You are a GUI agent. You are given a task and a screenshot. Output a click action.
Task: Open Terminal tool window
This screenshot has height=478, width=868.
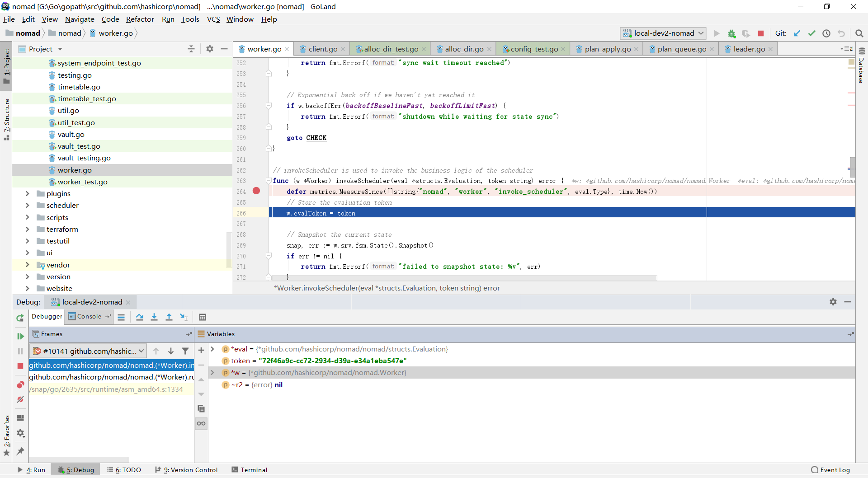250,470
